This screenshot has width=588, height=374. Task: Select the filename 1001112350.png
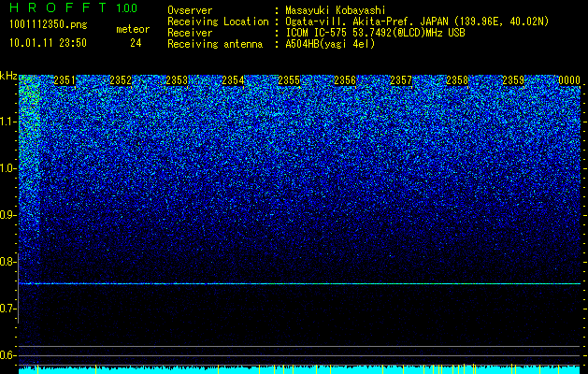[49, 24]
